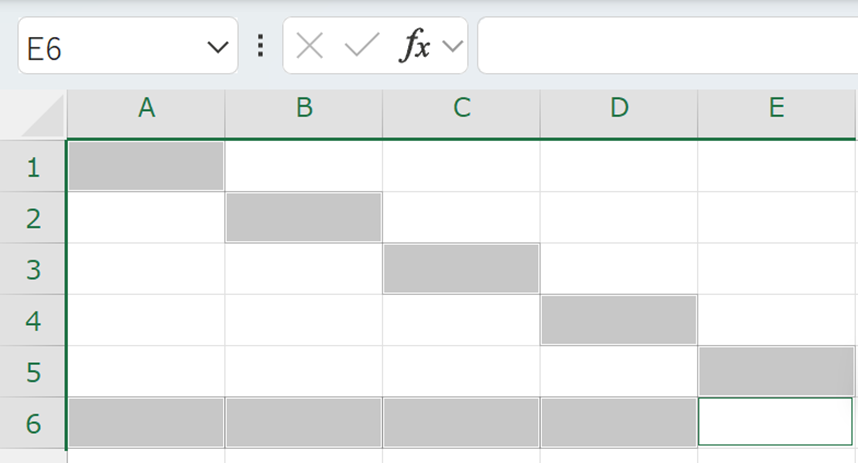Click the Select All corner triangle
This screenshot has height=463, width=858.
pos(42,116)
